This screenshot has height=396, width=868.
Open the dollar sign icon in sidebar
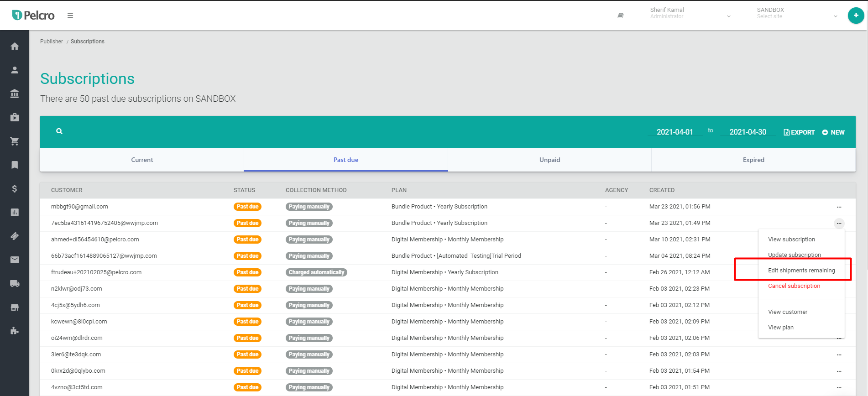tap(15, 188)
